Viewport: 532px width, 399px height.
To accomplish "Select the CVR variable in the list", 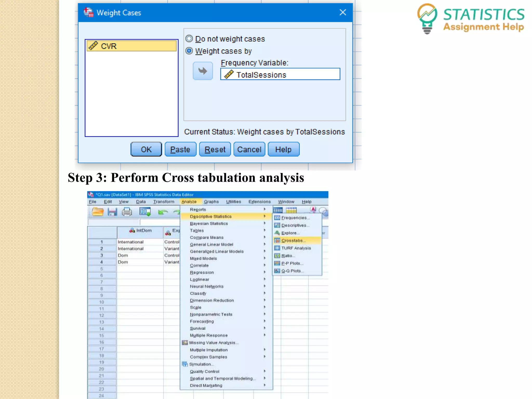I will (131, 46).
